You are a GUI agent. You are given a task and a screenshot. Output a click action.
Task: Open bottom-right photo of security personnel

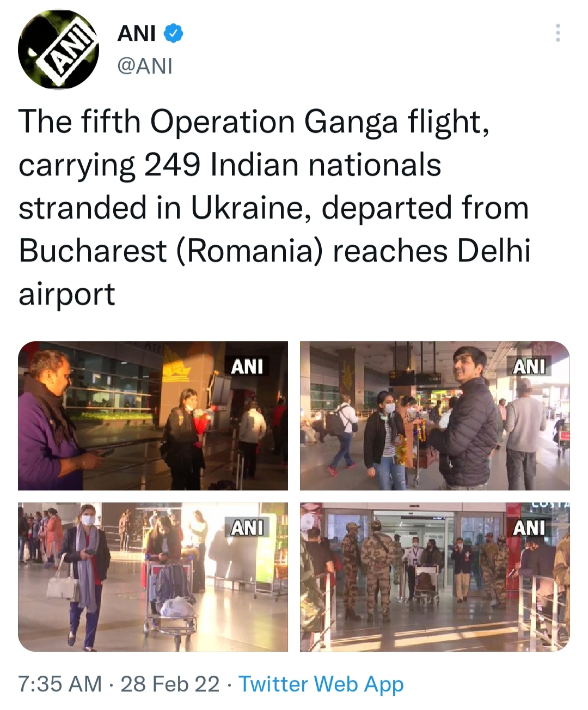(435, 577)
